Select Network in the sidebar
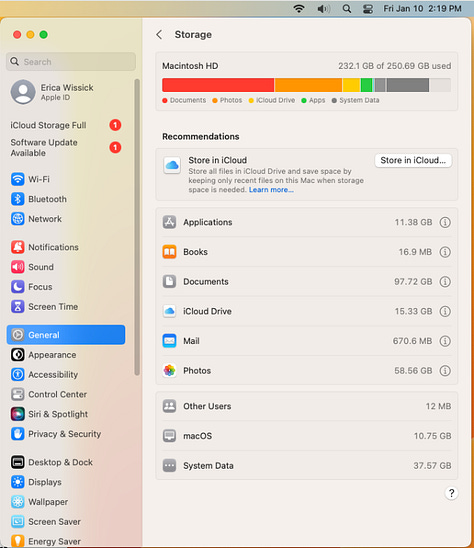 pyautogui.click(x=66, y=219)
